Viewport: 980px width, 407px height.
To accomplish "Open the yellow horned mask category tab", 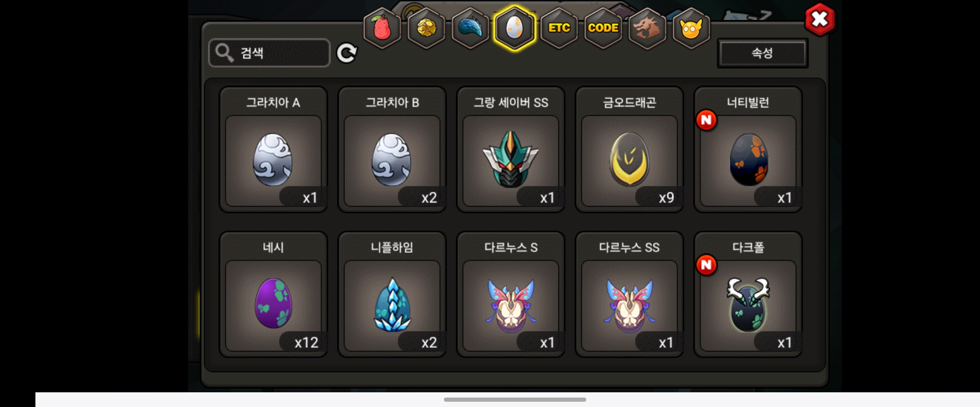I will coord(691,28).
